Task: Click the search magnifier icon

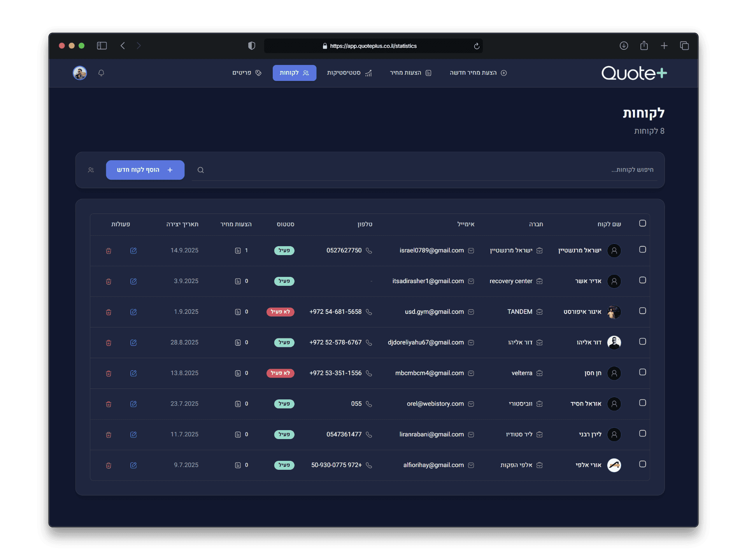Action: (201, 170)
